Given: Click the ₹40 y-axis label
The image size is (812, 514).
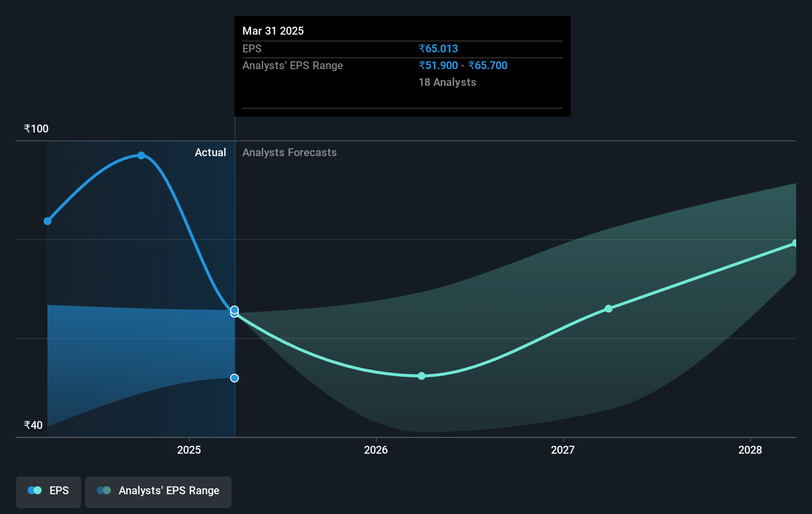Looking at the screenshot, I should (33, 425).
